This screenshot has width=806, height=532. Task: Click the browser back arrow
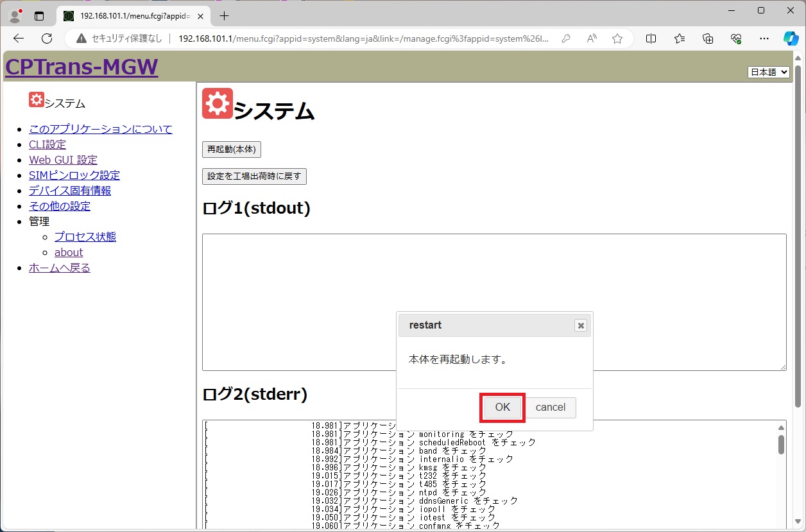tap(19, 39)
